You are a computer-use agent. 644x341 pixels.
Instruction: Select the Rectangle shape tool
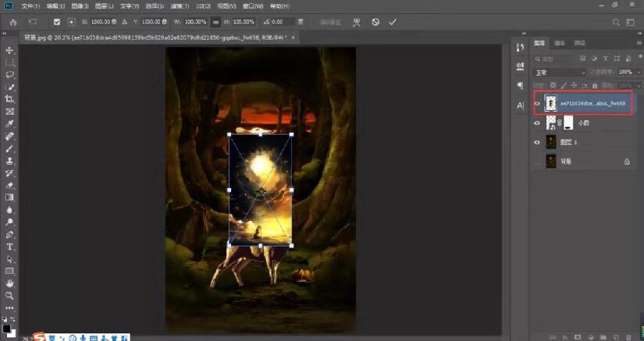point(9,272)
